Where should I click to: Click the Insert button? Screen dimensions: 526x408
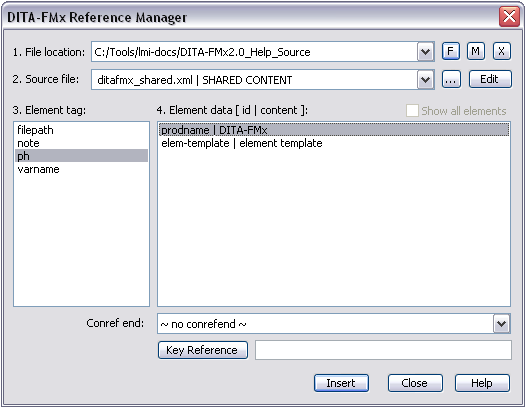coord(341,383)
